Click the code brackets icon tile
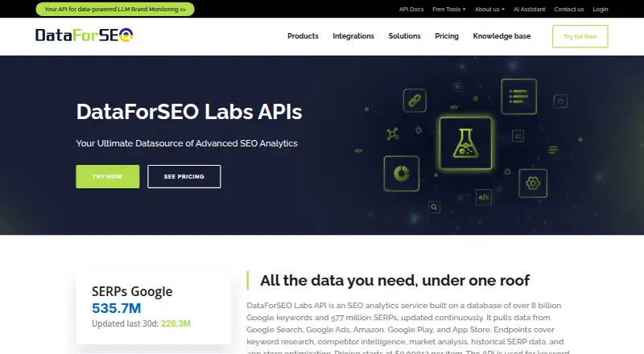Screen dimensions: 644x354 point(484,197)
